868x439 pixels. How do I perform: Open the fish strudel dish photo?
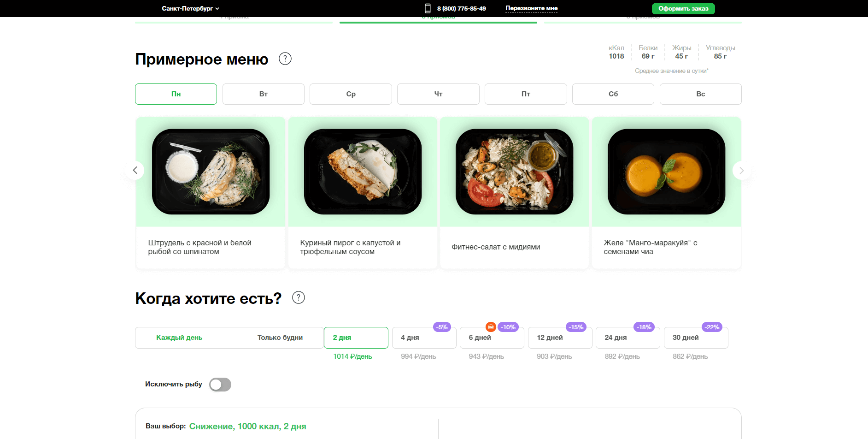pos(211,172)
